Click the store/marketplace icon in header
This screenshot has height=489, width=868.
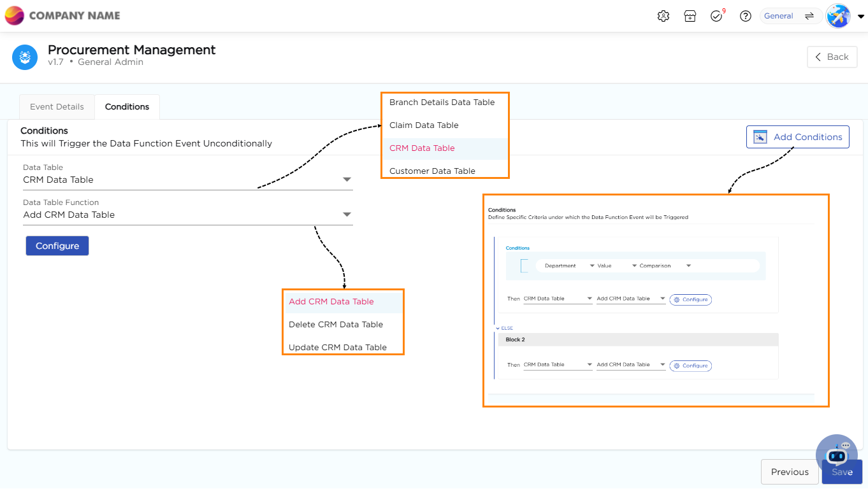coord(690,17)
